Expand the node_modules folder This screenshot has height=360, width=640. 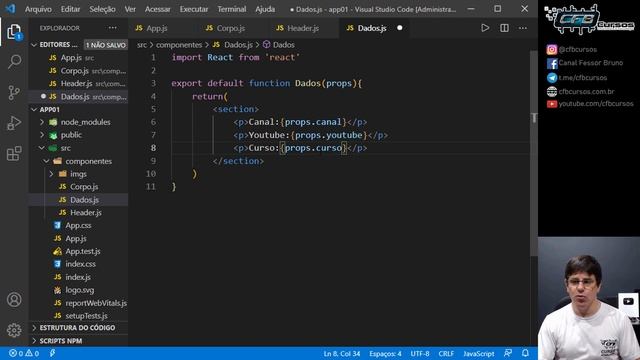pos(42,122)
